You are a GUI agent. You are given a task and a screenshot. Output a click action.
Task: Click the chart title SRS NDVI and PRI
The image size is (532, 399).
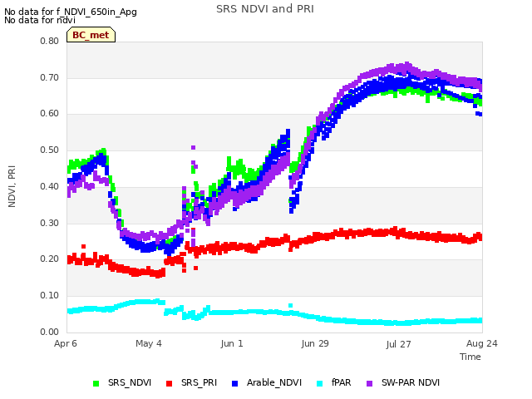click(x=265, y=9)
